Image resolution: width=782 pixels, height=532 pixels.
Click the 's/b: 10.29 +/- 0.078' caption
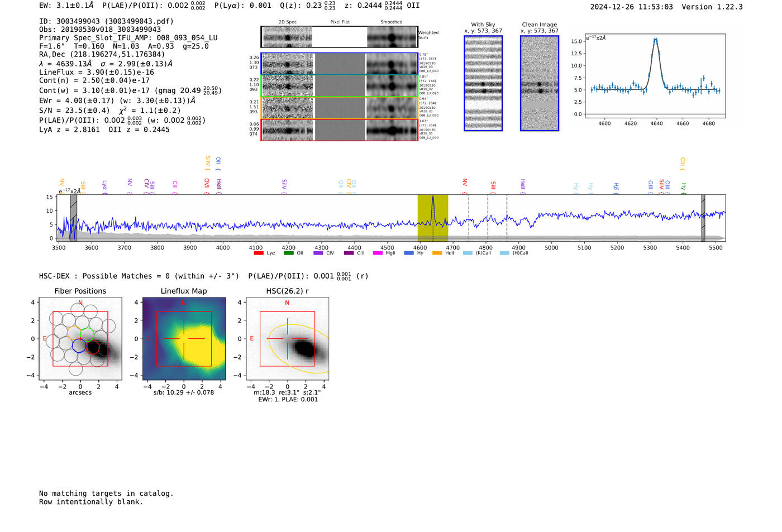coord(184,392)
